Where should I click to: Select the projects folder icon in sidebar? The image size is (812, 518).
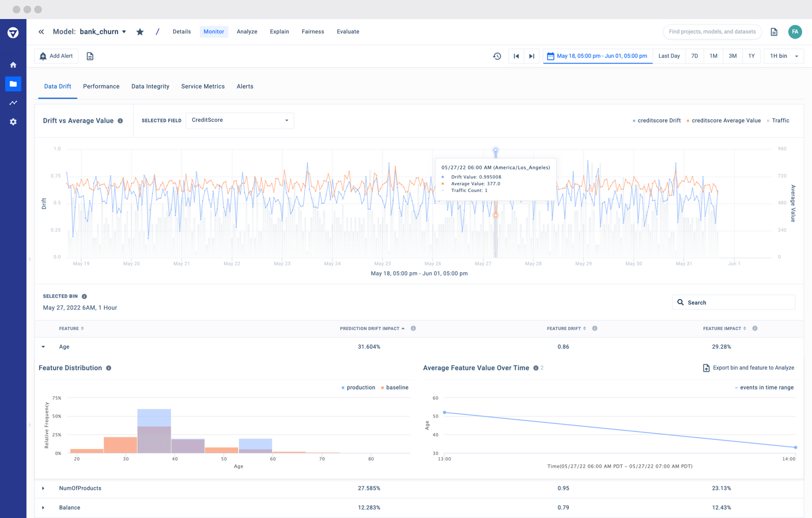[13, 84]
